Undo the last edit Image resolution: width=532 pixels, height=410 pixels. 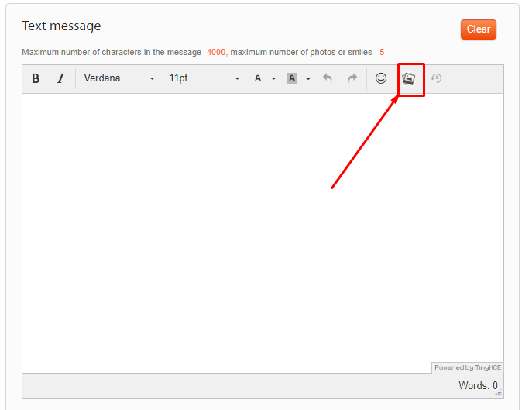tap(328, 78)
